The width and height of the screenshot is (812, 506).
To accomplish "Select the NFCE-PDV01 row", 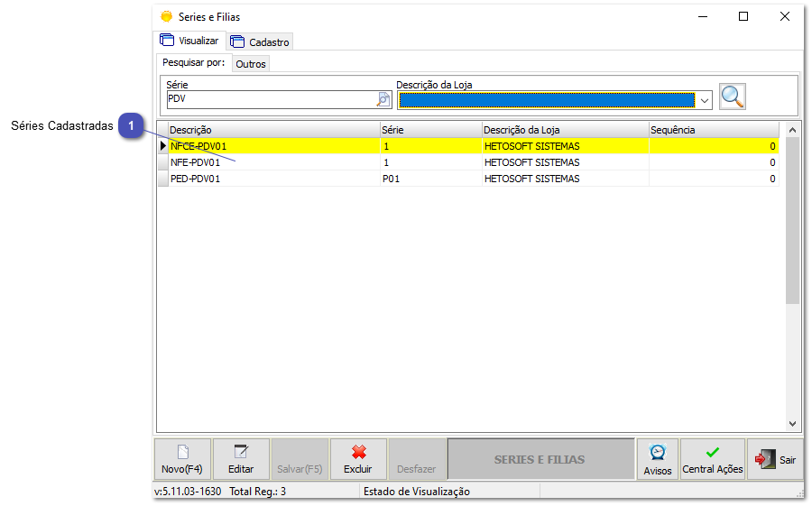I will tap(468, 146).
